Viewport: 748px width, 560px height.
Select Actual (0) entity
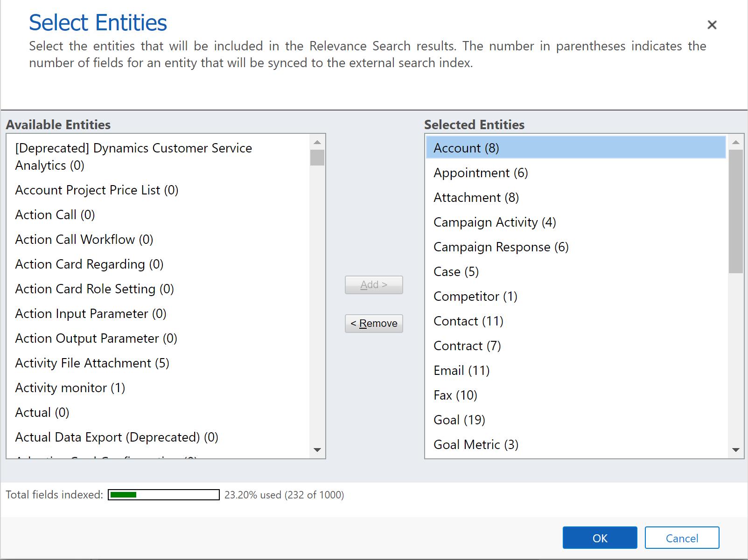[x=158, y=412]
